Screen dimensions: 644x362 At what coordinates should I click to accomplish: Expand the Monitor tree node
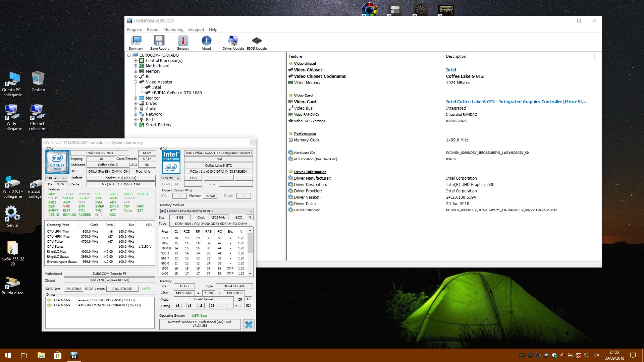pos(136,98)
